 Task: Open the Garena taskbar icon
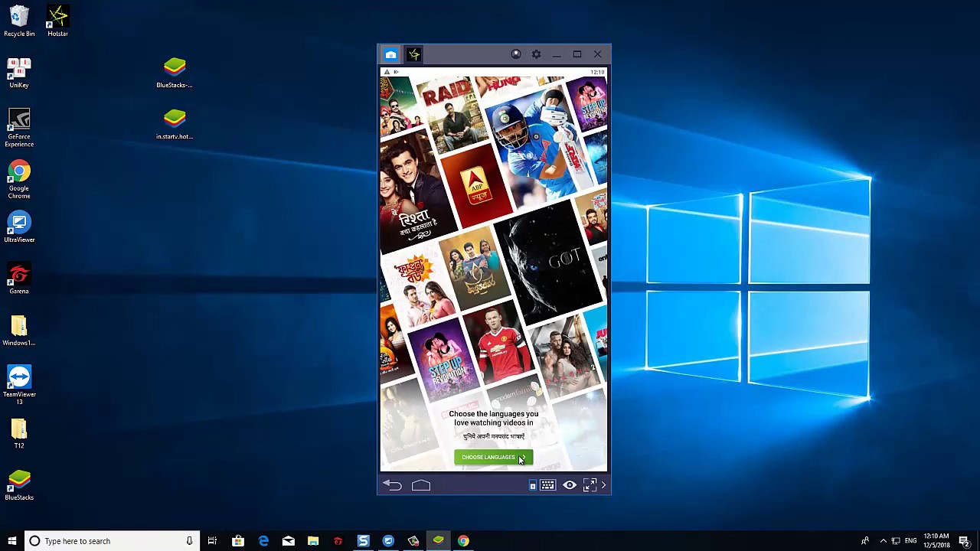coord(338,541)
